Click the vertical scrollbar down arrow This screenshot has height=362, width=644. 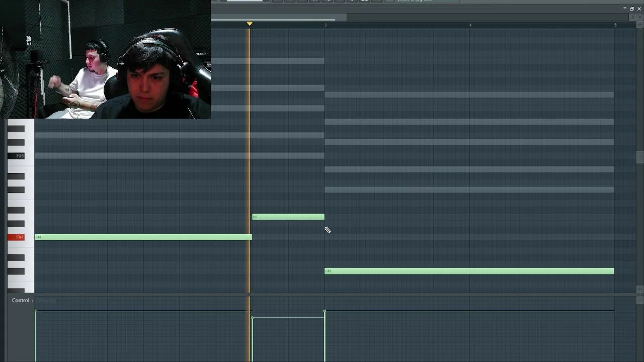639,289
